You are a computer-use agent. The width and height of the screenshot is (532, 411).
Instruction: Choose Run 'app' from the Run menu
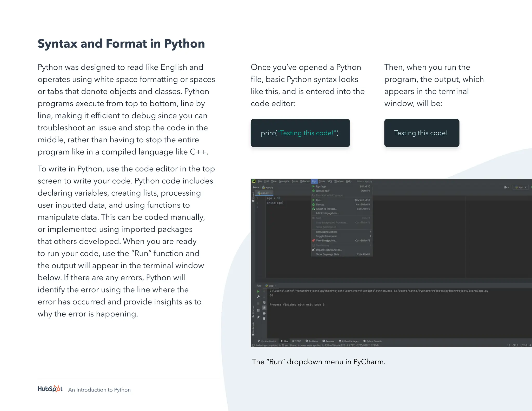[342, 187]
